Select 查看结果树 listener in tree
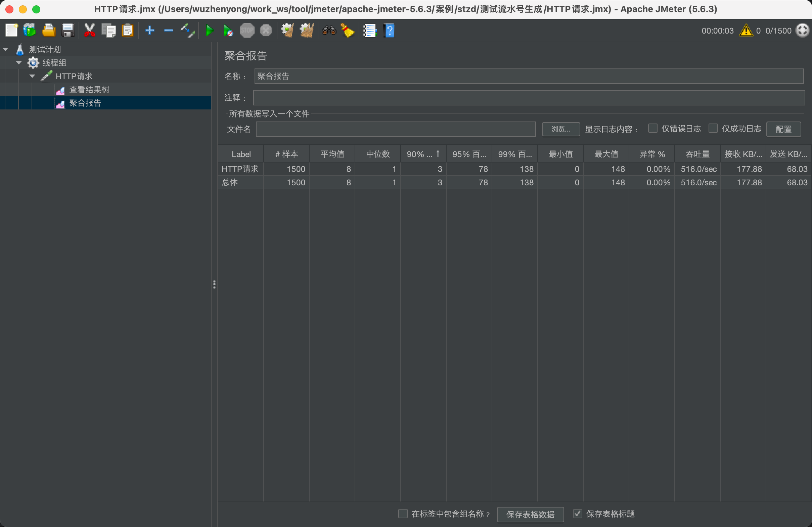812x527 pixels. (x=89, y=90)
